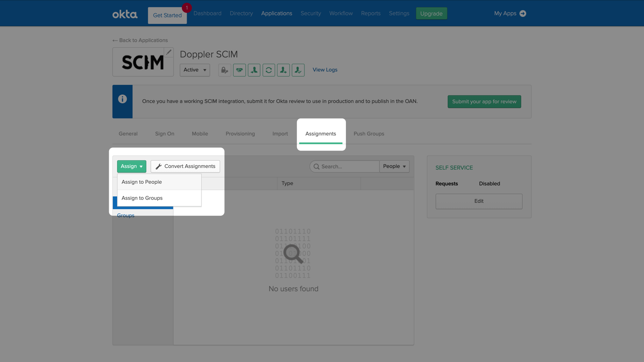
Task: Click the Doppler SCIM title
Action: coord(209,54)
